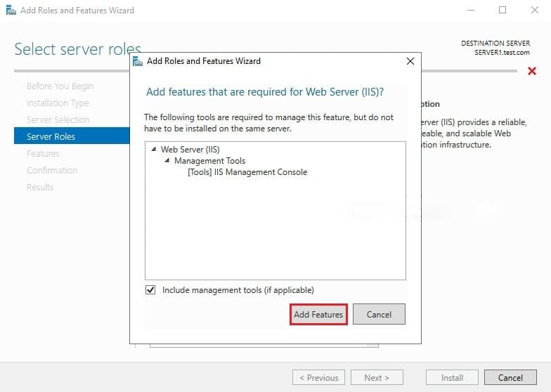
Task: Click the Management Tools tree label
Action: (209, 160)
